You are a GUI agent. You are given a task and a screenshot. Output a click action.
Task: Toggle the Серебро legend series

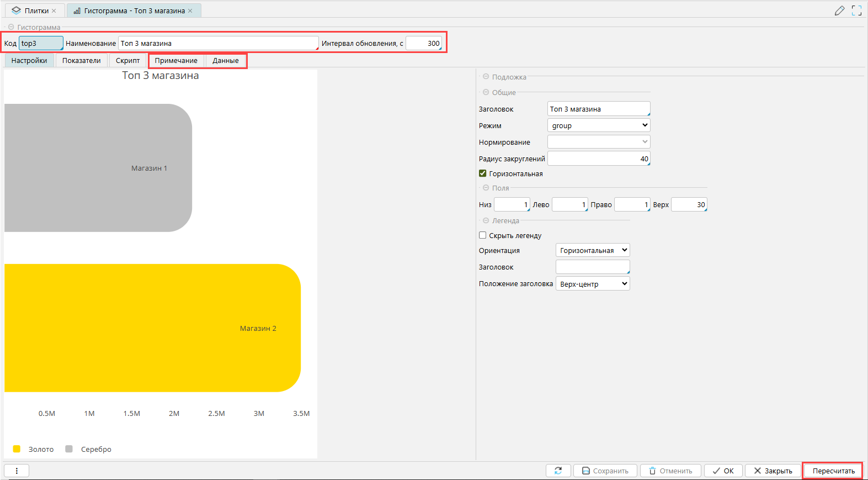point(88,449)
